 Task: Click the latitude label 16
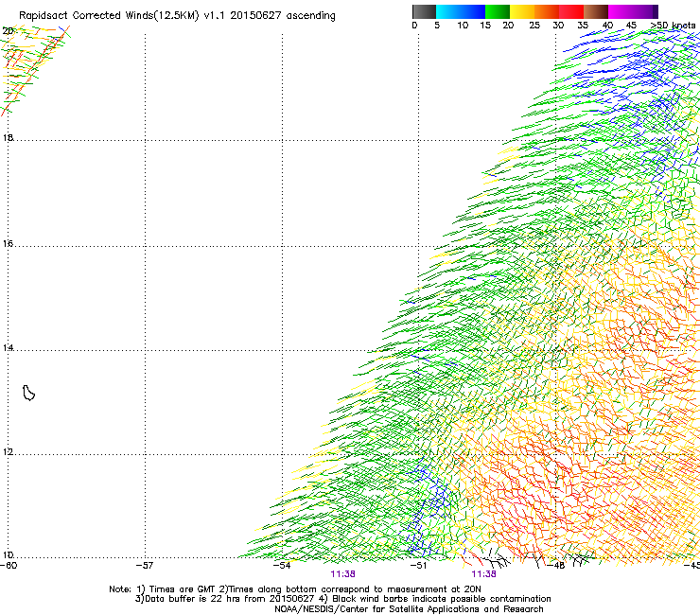click(x=8, y=243)
